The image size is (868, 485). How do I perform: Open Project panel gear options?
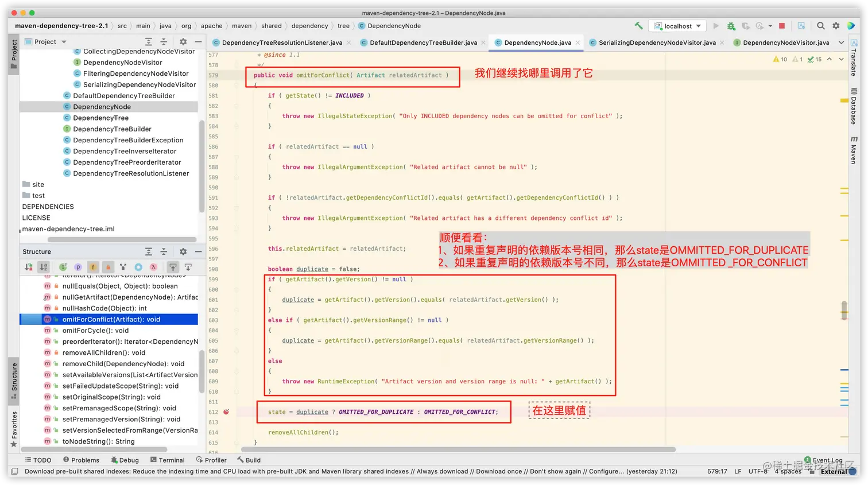(183, 42)
